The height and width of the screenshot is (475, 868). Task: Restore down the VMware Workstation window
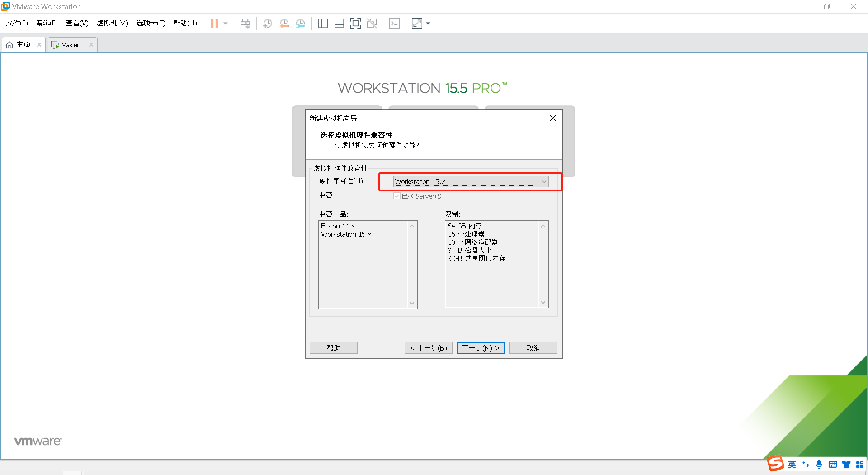[827, 6]
